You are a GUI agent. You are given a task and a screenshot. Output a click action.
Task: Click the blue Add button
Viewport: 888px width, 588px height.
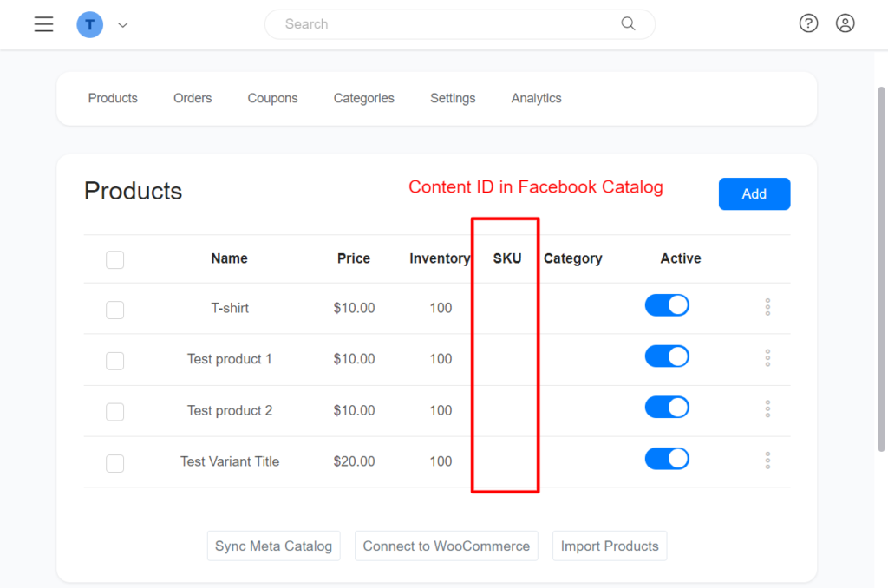[754, 194]
